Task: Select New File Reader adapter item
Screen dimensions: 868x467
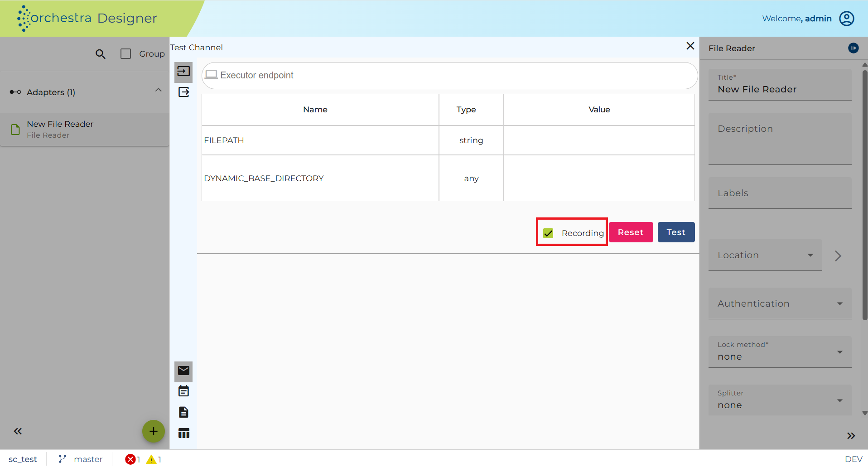Action: click(x=85, y=130)
